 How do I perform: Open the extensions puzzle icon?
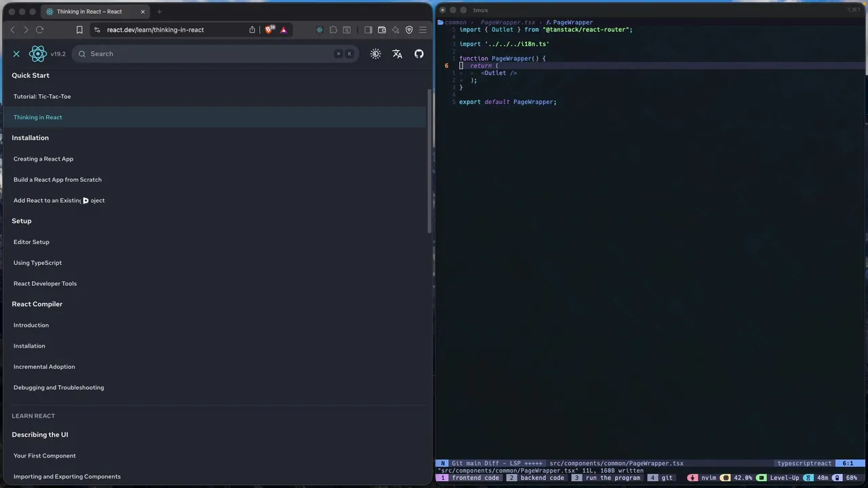pos(333,30)
